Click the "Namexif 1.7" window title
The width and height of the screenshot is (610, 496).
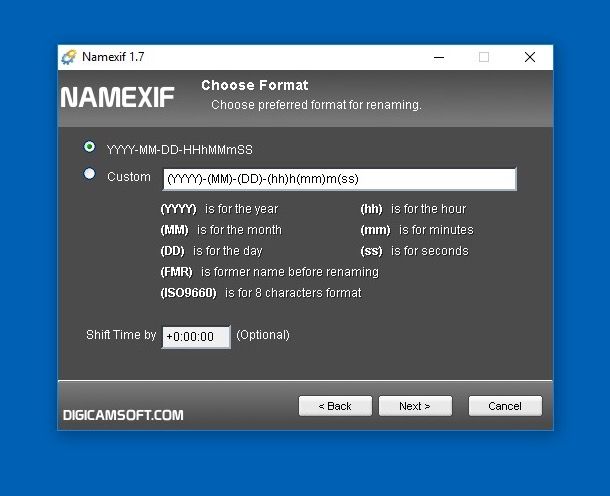[x=113, y=57]
